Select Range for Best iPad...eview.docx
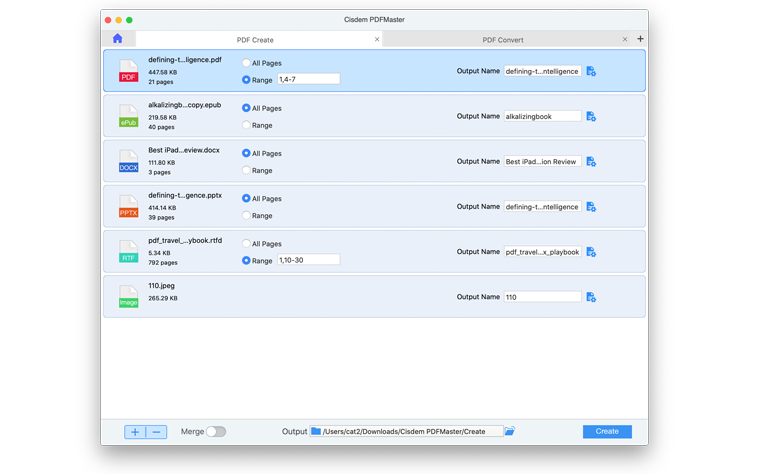Viewport: 760px width, 474px height. pyautogui.click(x=246, y=170)
